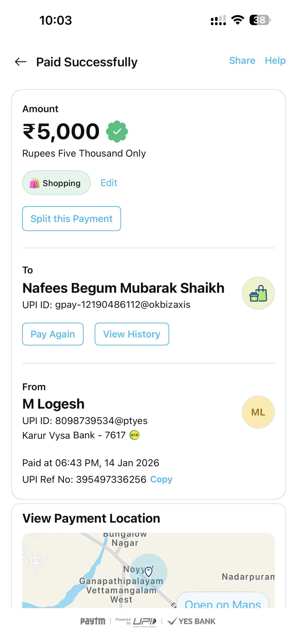Tap the Paytm logo in footer

click(93, 621)
